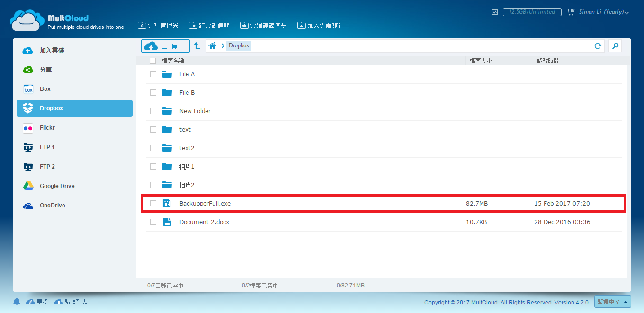
Task: Click the 12.5GB/Unlimited quota indicator
Action: (532, 12)
